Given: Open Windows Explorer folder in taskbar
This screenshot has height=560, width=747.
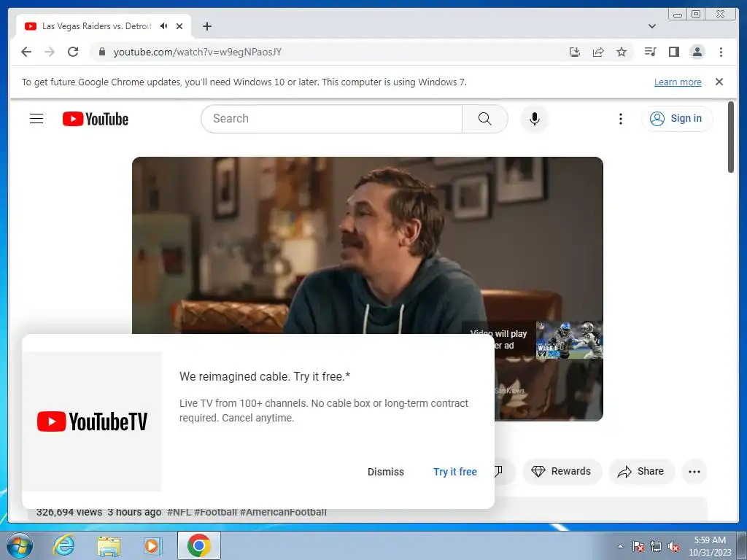Looking at the screenshot, I should pyautogui.click(x=109, y=545).
